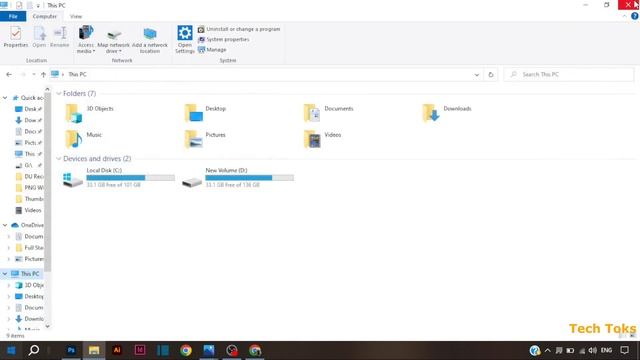
Task: Select This PC in navigation pane
Action: [x=25, y=274]
